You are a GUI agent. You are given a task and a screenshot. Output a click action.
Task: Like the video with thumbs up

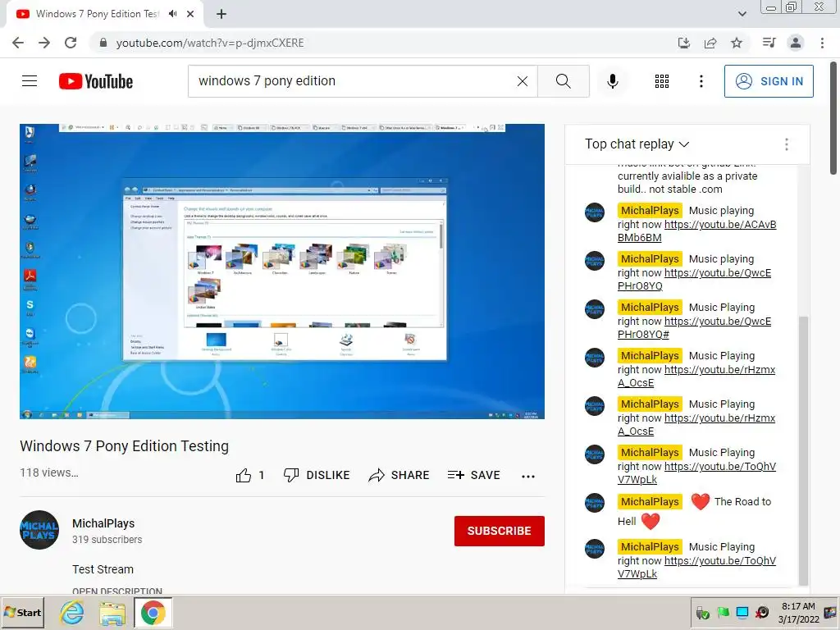pos(249,475)
